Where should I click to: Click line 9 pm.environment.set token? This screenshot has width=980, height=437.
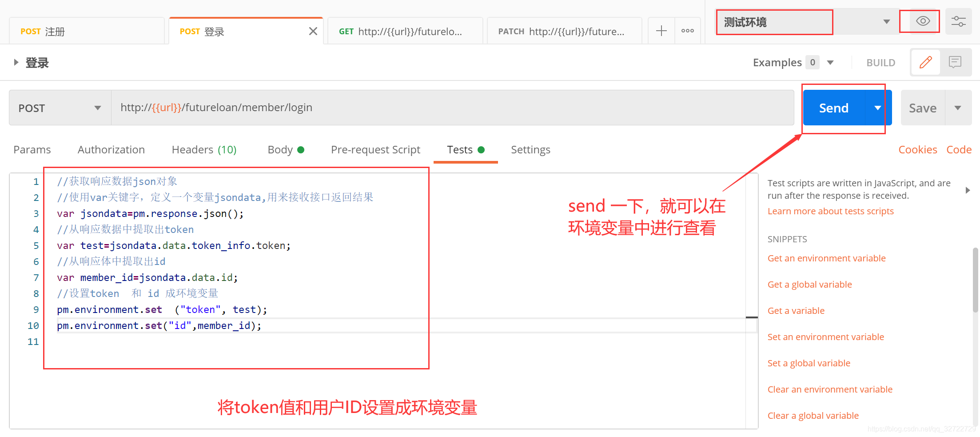click(x=162, y=309)
